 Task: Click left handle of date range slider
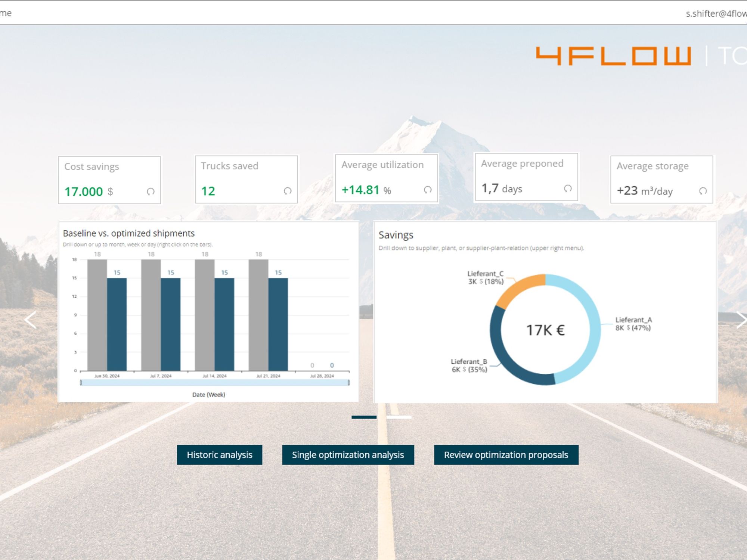click(x=81, y=382)
